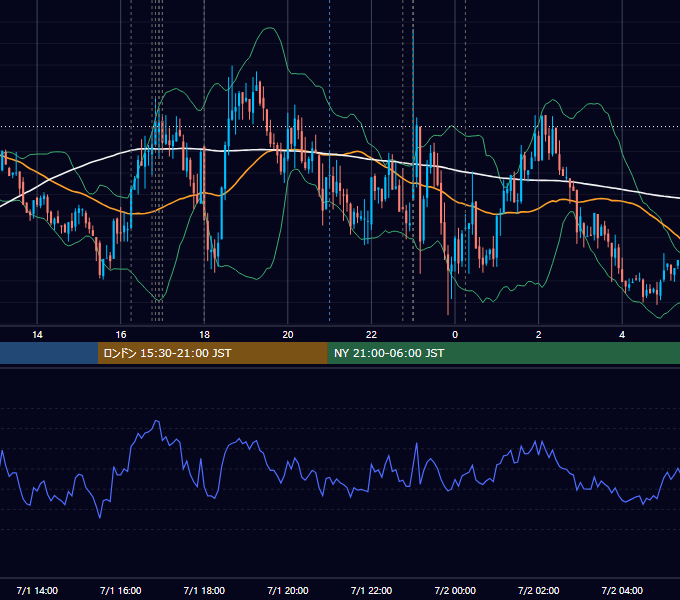Click the 4 hour label on the price chart axis

coord(622,335)
